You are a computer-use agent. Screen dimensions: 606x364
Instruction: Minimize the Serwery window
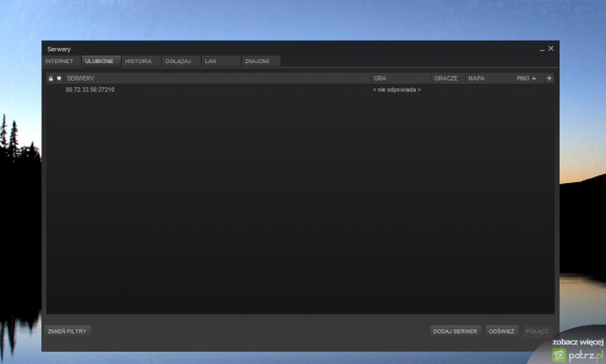[x=541, y=49]
